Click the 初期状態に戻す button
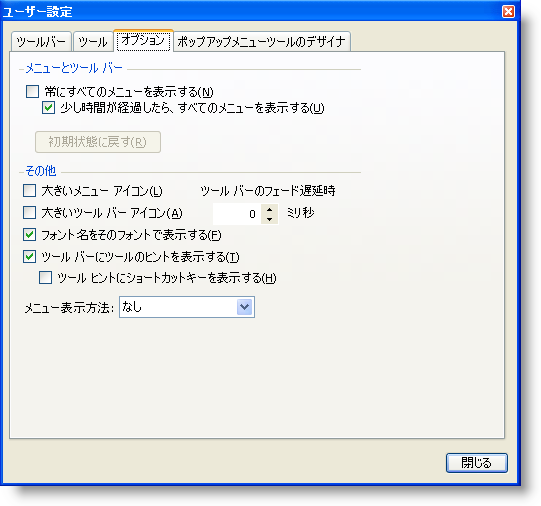The width and height of the screenshot is (541, 506). click(x=98, y=142)
